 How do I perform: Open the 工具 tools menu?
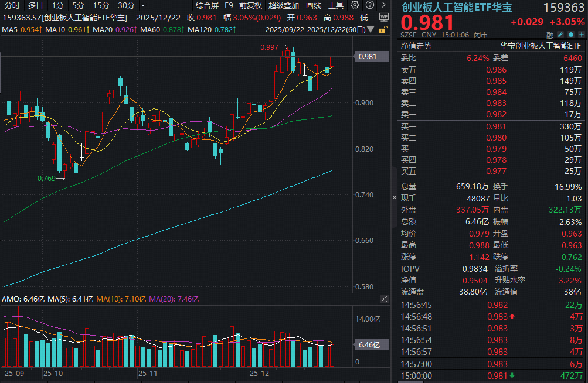coord(336,5)
